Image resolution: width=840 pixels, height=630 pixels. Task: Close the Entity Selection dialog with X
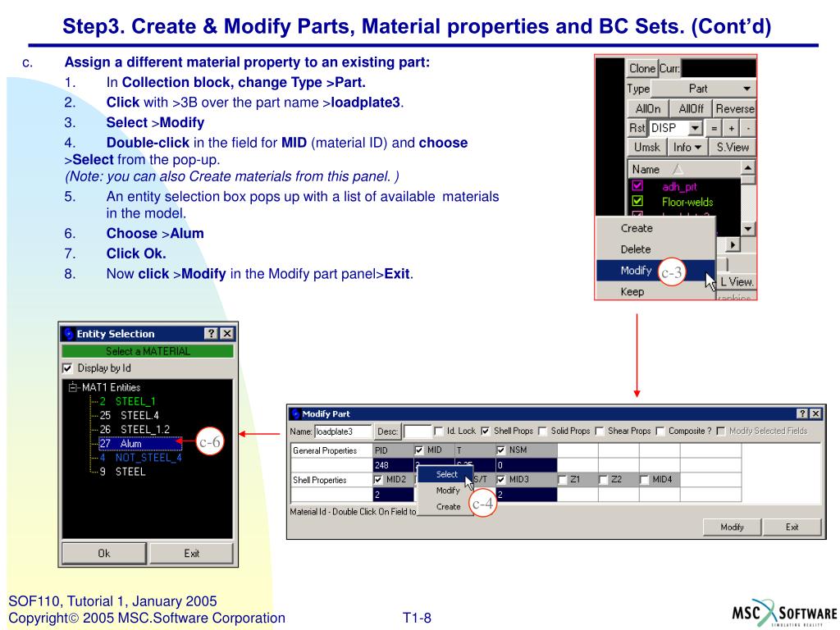227,334
